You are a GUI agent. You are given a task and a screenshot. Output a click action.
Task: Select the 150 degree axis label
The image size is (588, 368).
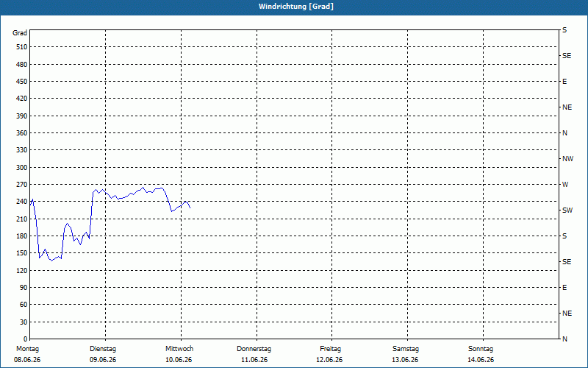pos(22,253)
